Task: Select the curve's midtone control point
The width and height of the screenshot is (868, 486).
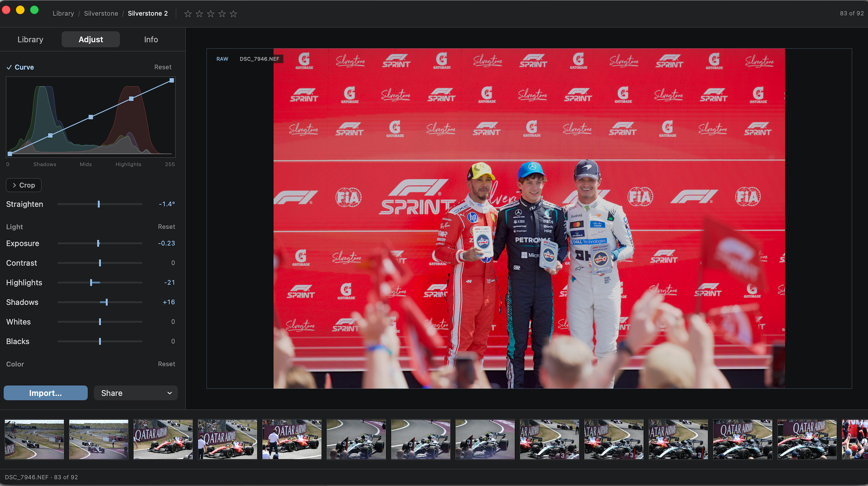Action: pos(91,117)
